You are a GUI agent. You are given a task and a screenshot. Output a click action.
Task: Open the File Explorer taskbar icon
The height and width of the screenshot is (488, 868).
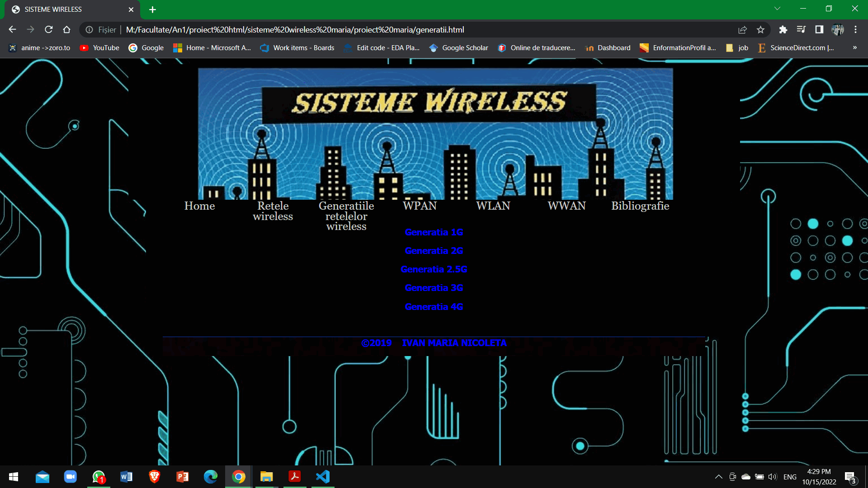267,477
